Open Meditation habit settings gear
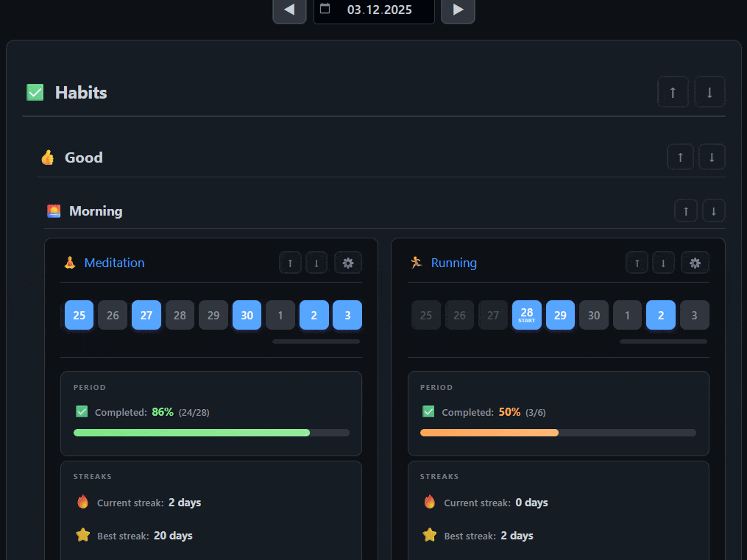This screenshot has width=747, height=560. tap(348, 263)
